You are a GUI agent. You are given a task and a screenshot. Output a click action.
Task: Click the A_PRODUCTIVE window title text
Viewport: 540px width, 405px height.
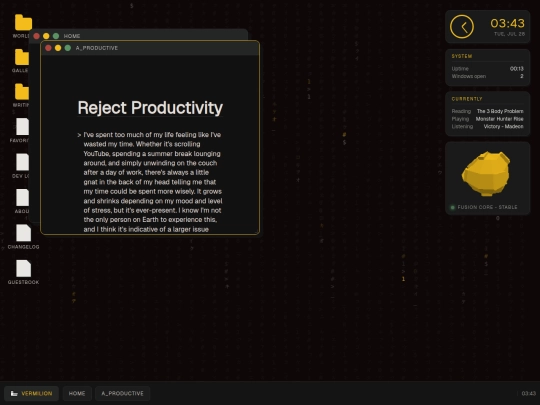pyautogui.click(x=96, y=48)
